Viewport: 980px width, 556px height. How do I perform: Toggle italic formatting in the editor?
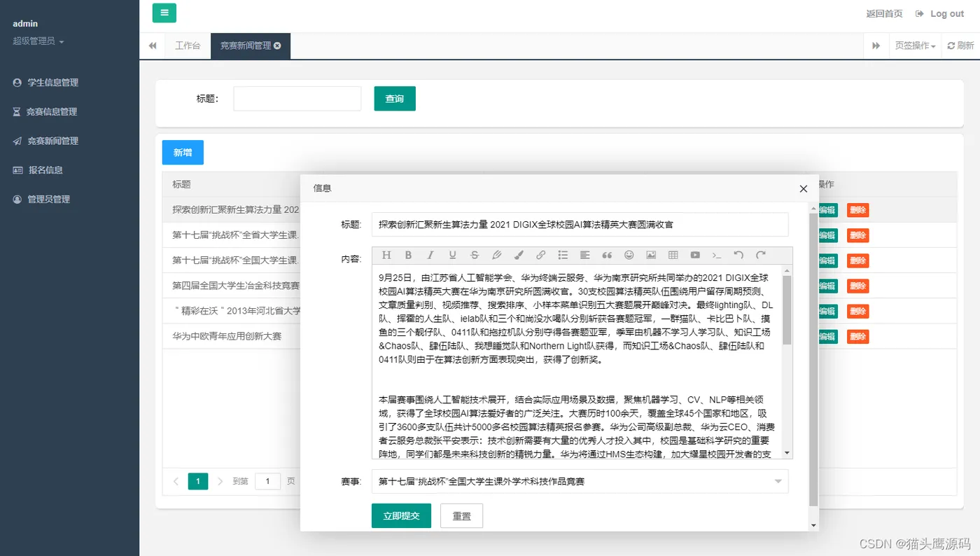[x=430, y=255]
